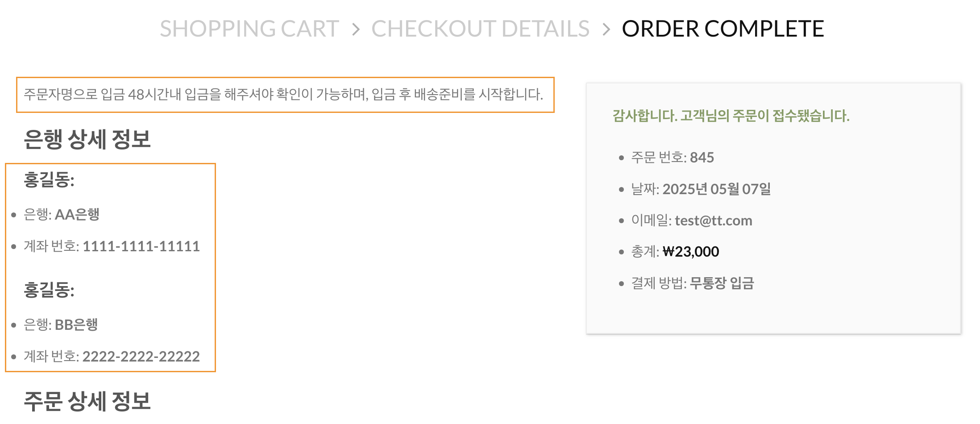Click the AA은행 bank name
This screenshot has width=980, height=424.
77,215
